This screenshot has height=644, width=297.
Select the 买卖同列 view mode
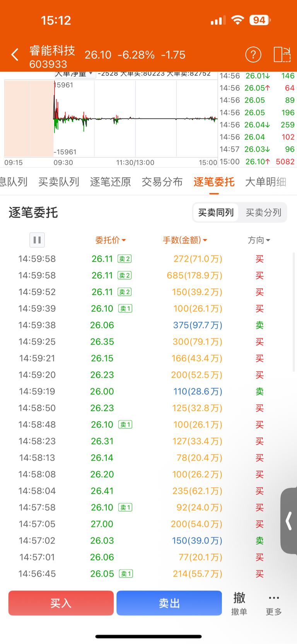click(x=216, y=212)
